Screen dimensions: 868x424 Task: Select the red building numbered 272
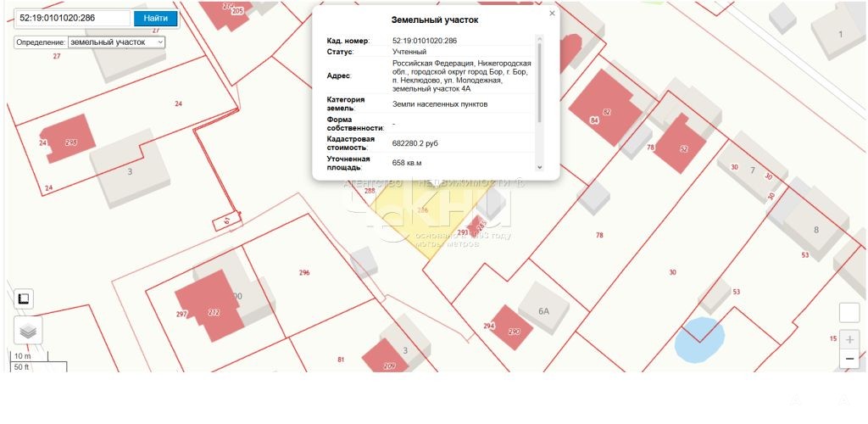(208, 305)
